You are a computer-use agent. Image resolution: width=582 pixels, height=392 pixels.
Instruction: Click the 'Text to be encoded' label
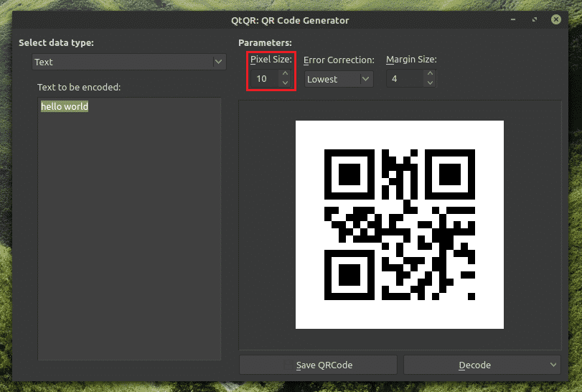tap(79, 88)
